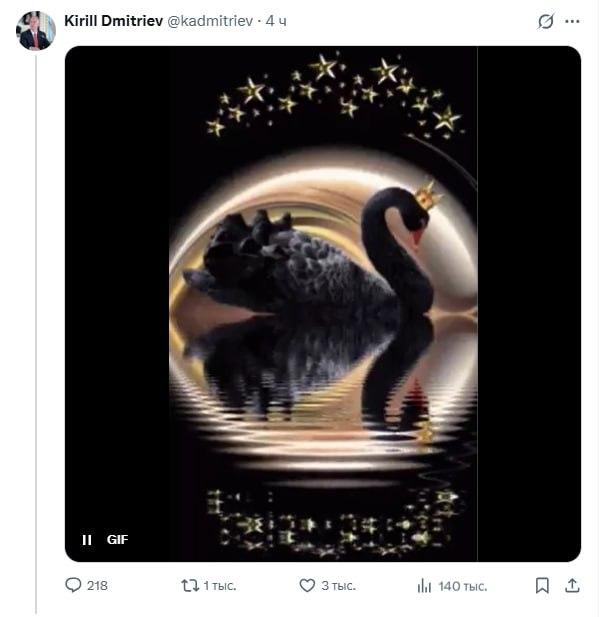Open the black swan GIF media

click(x=322, y=300)
